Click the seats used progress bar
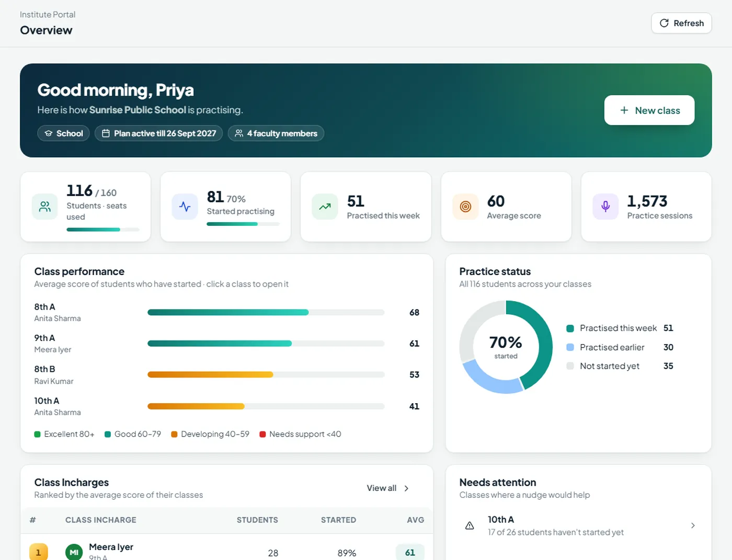The image size is (732, 560). 103,230
